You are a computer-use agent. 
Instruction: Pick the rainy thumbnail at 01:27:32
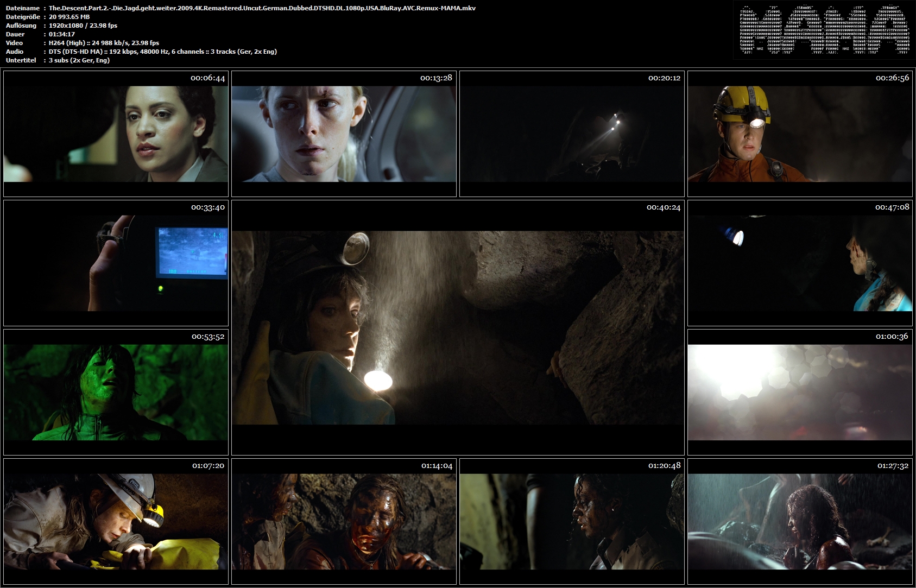pos(800,521)
